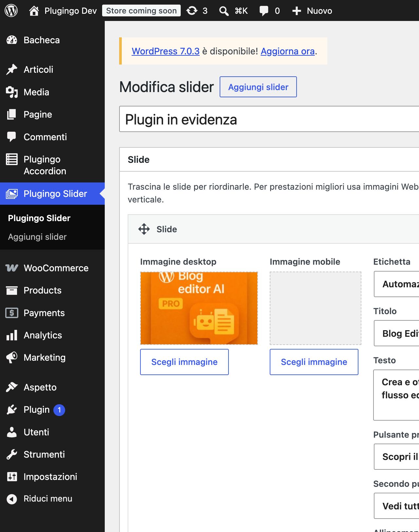Select Aggiungi slider in the submenu
Image resolution: width=419 pixels, height=532 pixels.
coord(37,237)
